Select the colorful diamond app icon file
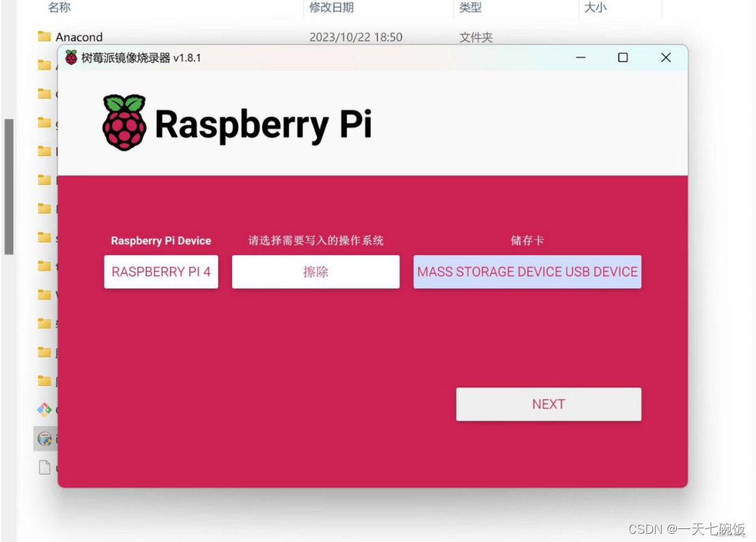756x542 pixels. (44, 410)
